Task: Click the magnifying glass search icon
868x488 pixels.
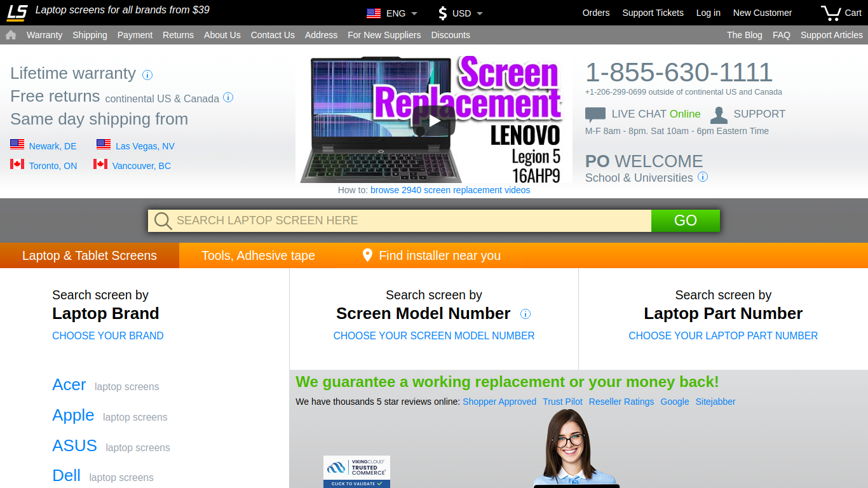Action: tap(163, 220)
